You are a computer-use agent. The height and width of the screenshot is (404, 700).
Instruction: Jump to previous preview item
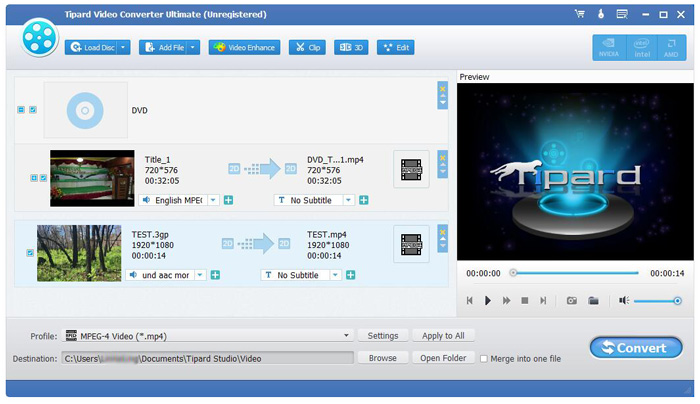tap(469, 300)
